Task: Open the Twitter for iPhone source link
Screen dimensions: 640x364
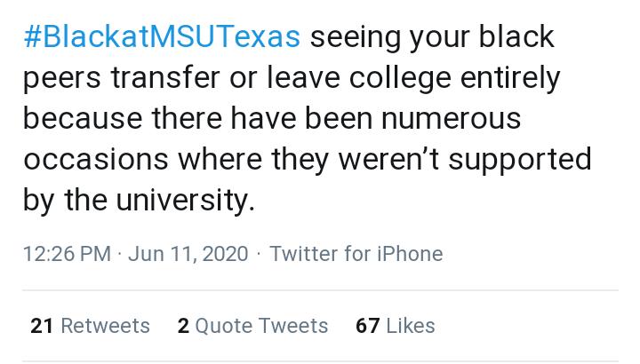Action: point(356,254)
